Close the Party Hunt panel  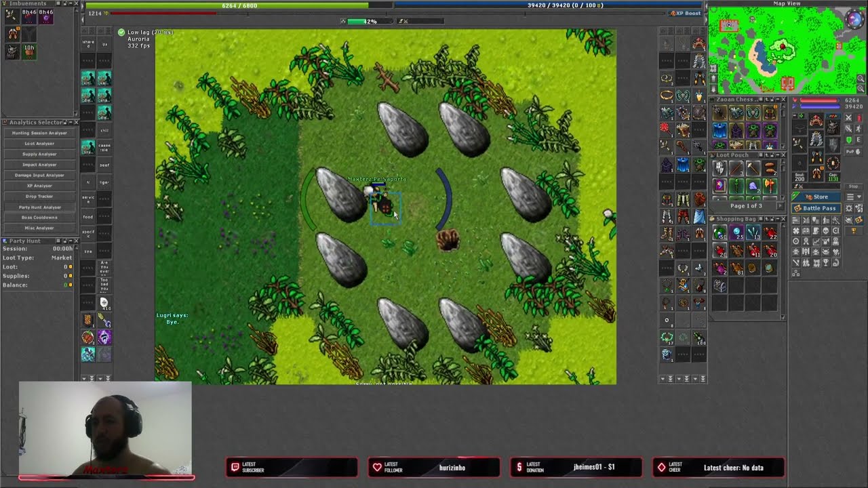click(75, 241)
